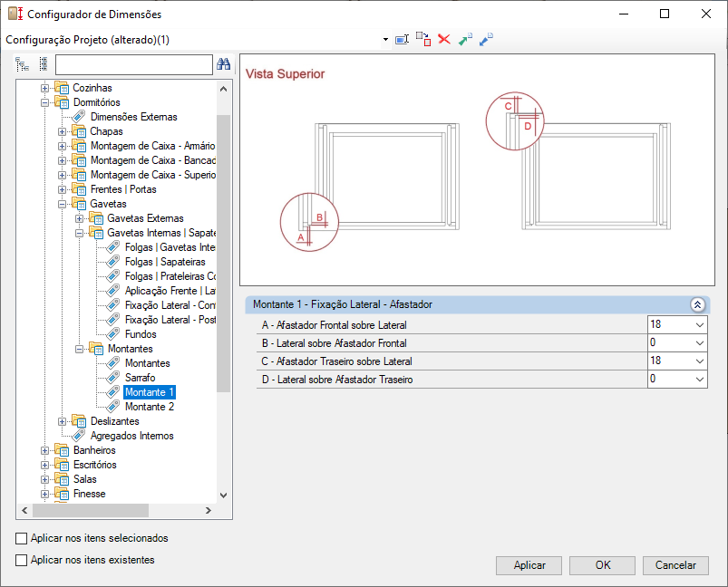728x587 pixels.
Task: Click the rename configuration icon
Action: (403, 40)
